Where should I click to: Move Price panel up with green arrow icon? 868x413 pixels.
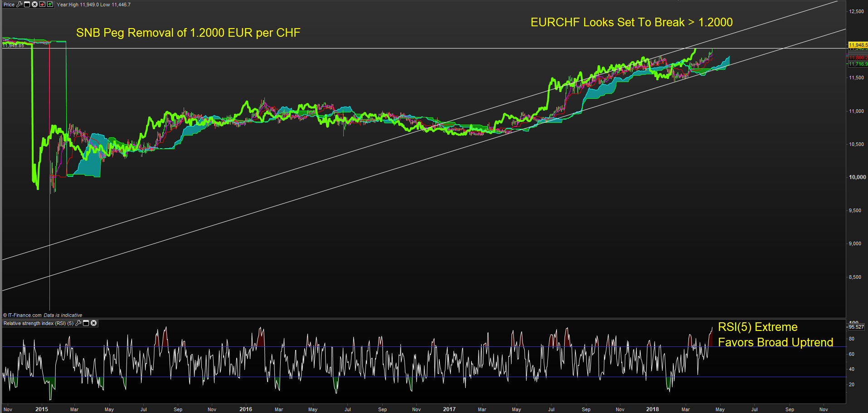[x=50, y=5]
